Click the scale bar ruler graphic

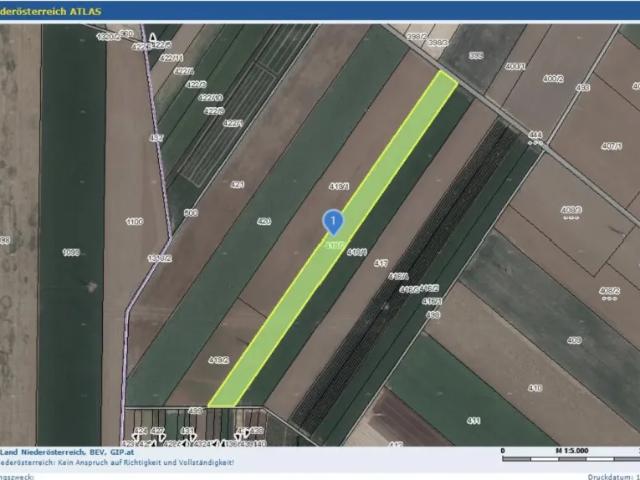point(571,459)
